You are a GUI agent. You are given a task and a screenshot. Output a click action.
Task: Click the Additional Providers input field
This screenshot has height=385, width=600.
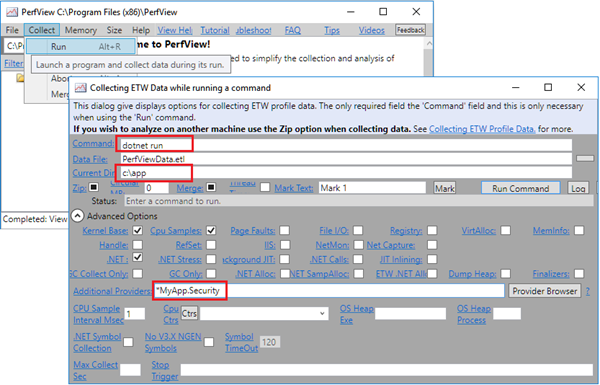(x=329, y=291)
